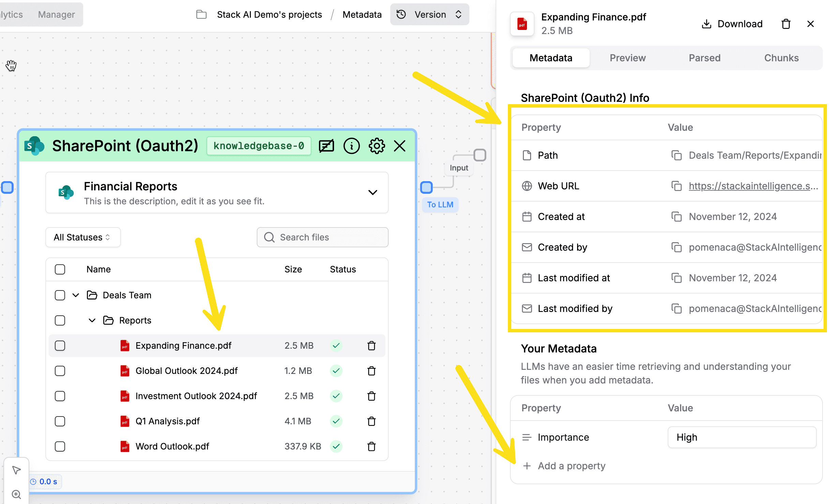The width and height of the screenshot is (829, 504).
Task: Switch to the Metadata tab
Action: [551, 58]
